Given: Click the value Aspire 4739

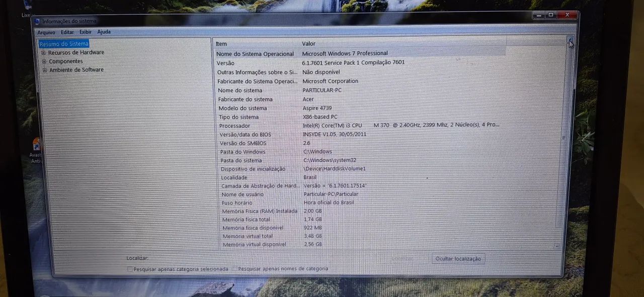Looking at the screenshot, I should coord(317,108).
